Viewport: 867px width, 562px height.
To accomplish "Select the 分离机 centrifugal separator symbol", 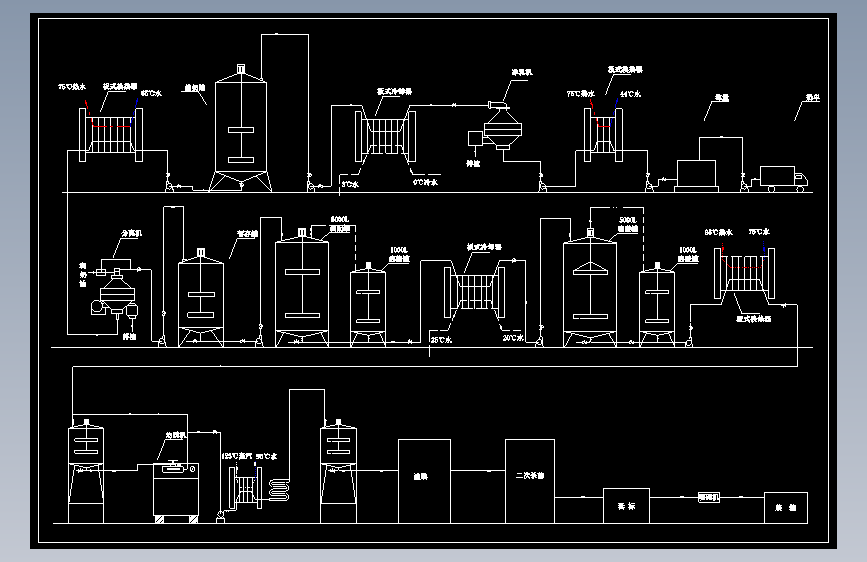I will [x=117, y=293].
